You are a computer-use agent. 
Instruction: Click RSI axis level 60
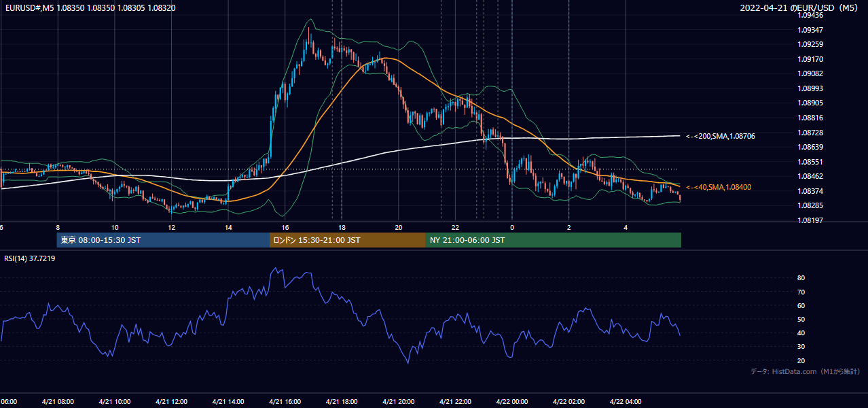(x=801, y=305)
